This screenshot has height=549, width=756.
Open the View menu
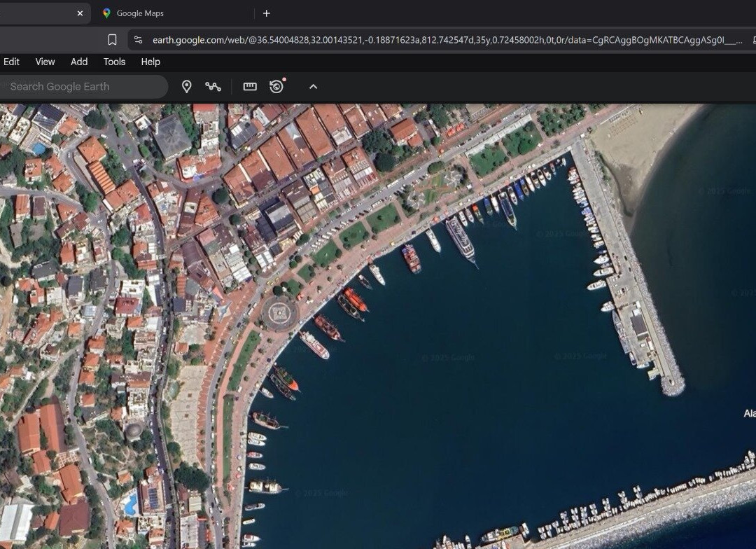pyautogui.click(x=45, y=62)
